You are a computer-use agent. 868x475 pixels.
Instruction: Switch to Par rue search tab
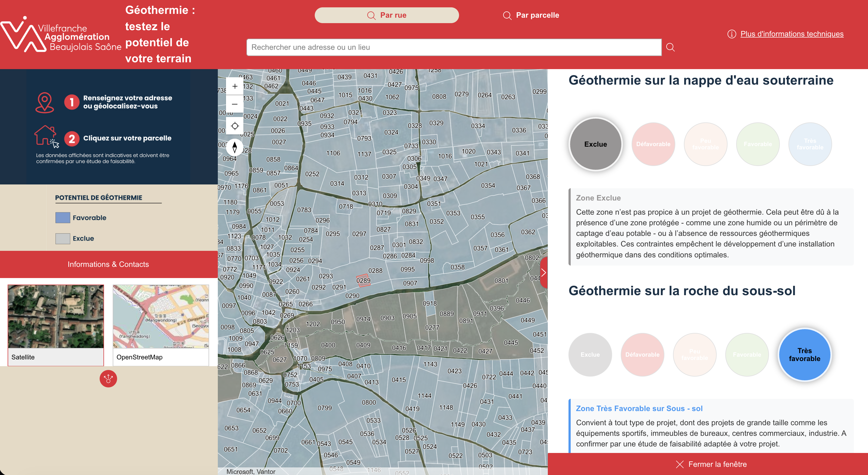387,15
